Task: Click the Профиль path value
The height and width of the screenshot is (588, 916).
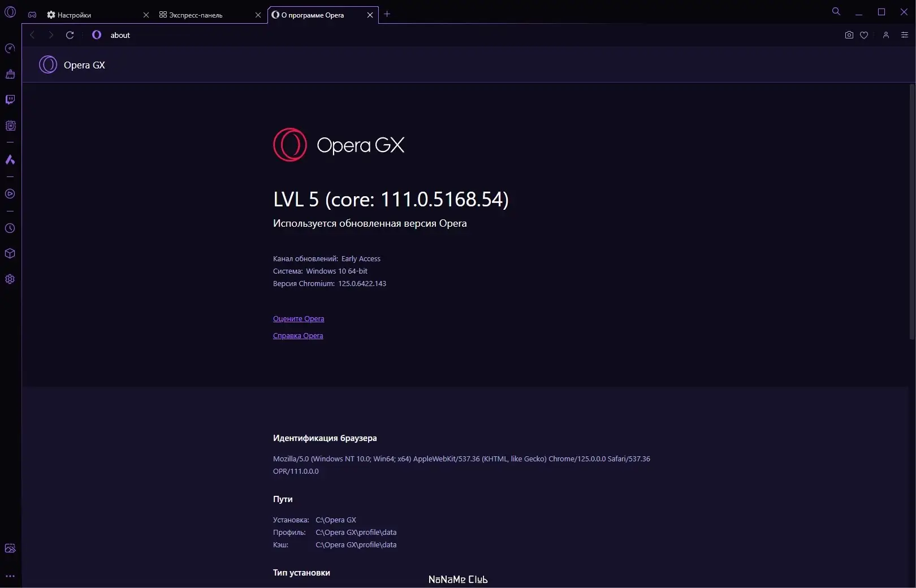Action: point(356,533)
